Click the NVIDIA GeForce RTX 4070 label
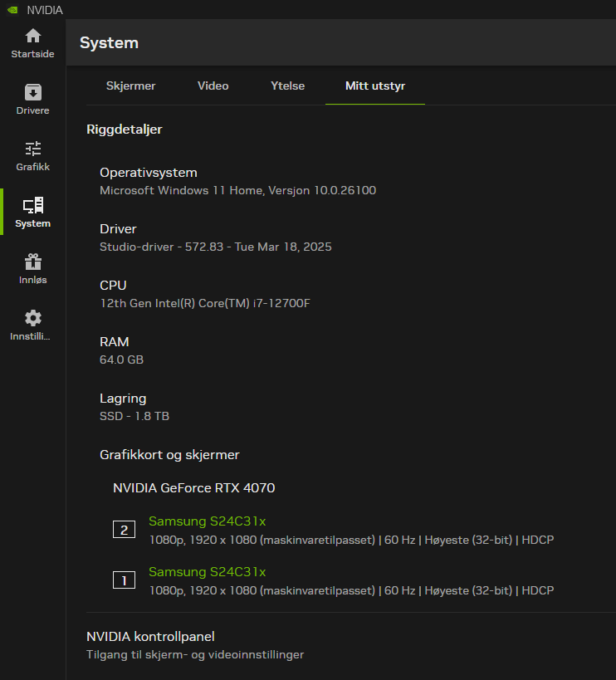The image size is (616, 680). click(x=193, y=488)
